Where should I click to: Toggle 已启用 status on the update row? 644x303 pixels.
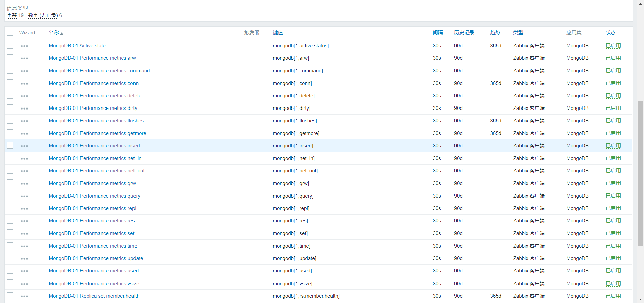point(613,258)
